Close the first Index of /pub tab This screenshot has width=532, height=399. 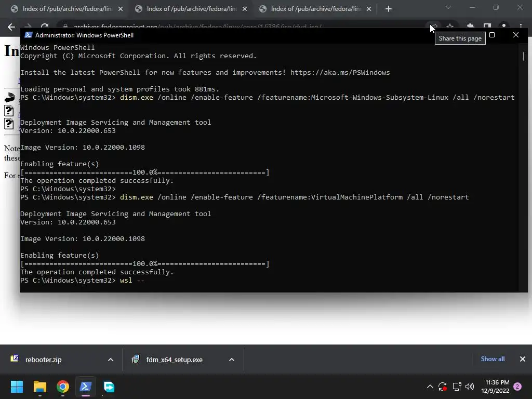pyautogui.click(x=121, y=9)
